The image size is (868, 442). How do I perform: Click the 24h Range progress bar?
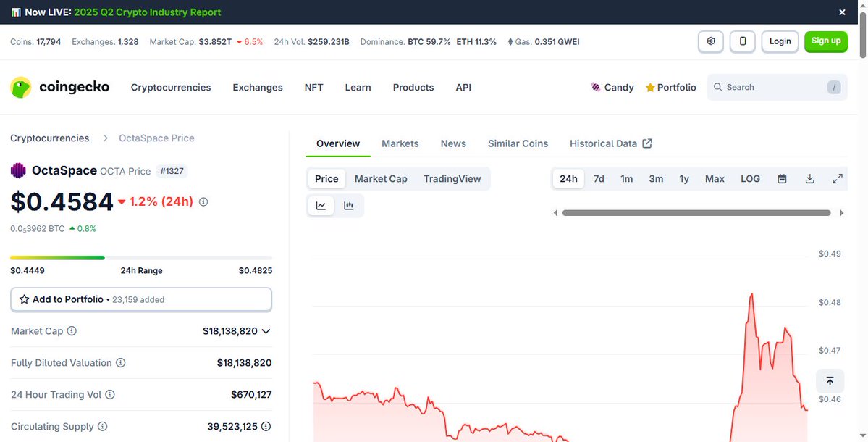click(141, 257)
